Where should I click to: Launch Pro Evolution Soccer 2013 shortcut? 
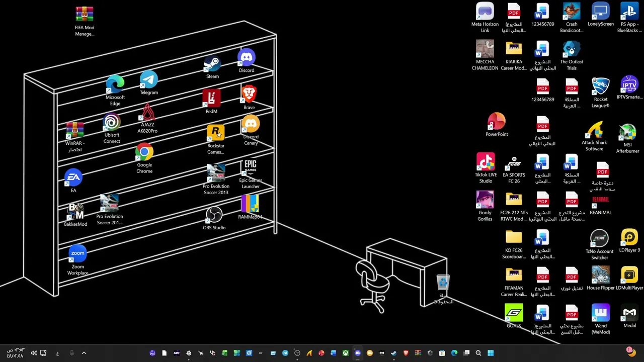point(216,179)
